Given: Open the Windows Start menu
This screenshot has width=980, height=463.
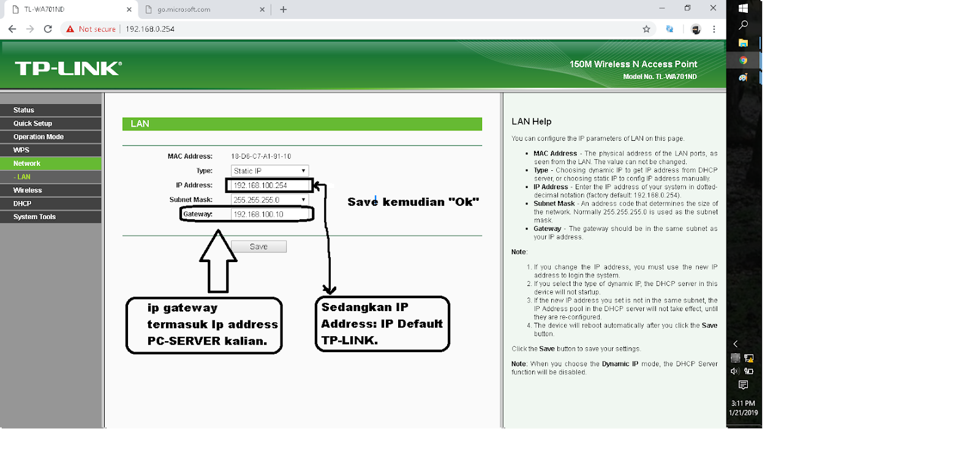Looking at the screenshot, I should pyautogui.click(x=743, y=8).
